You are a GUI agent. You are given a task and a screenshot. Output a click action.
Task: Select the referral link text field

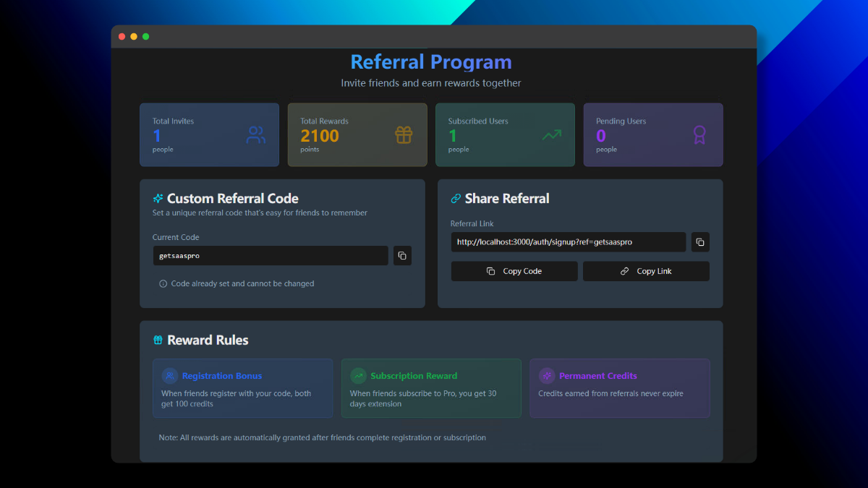pos(569,241)
